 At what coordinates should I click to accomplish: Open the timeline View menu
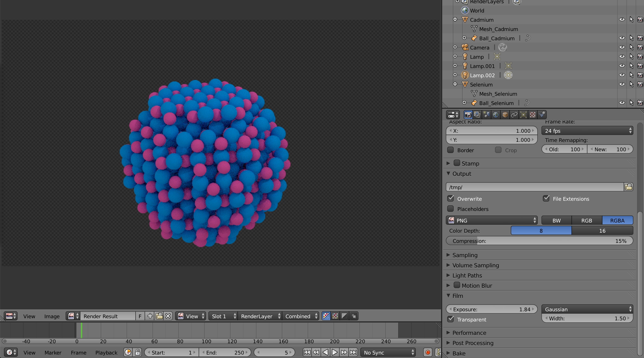[29, 352]
